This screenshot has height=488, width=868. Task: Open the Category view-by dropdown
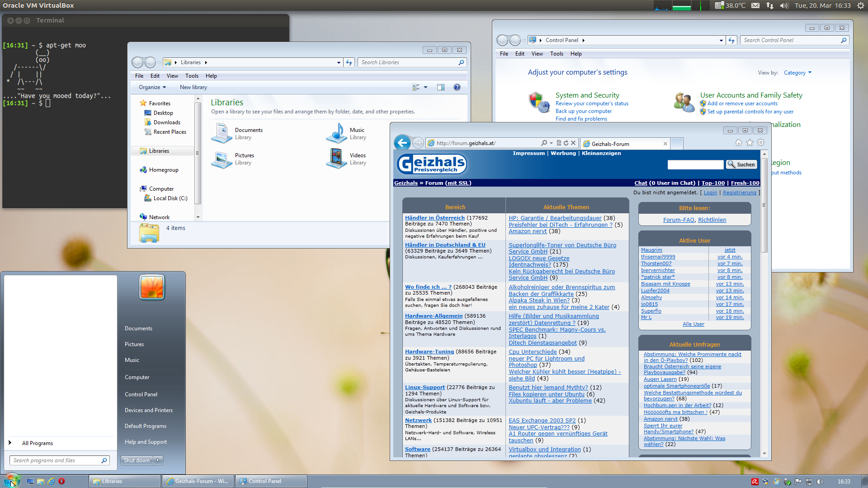(797, 73)
